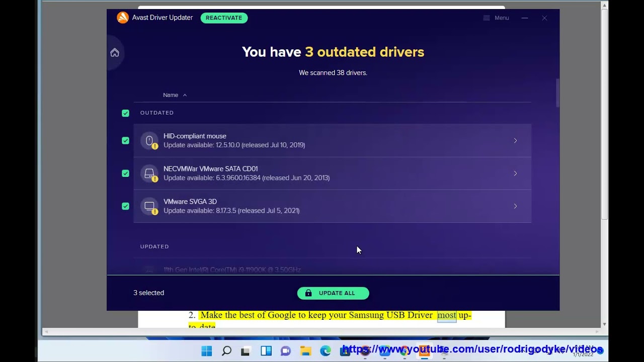644x362 pixels.
Task: Click the UPDATED section heading
Action: point(154,246)
